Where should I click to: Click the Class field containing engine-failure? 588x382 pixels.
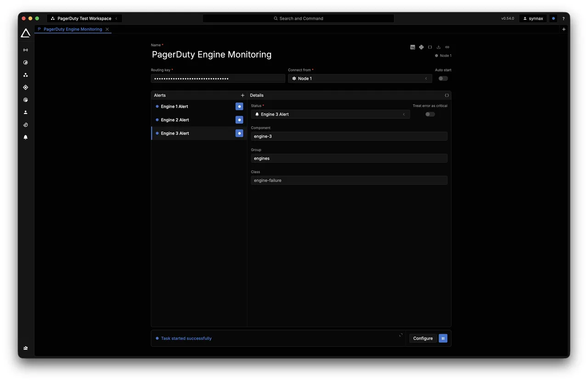(x=349, y=180)
